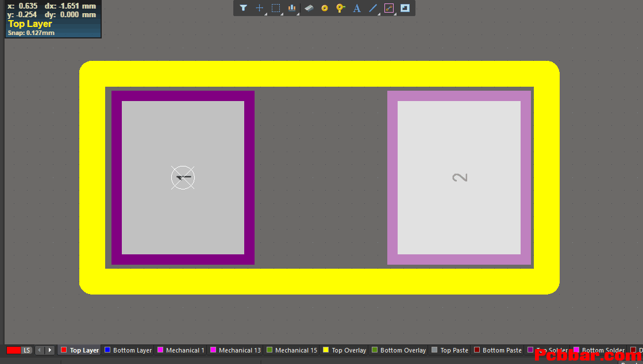Click the LS layer set button
643x364 pixels.
pyautogui.click(x=26, y=350)
